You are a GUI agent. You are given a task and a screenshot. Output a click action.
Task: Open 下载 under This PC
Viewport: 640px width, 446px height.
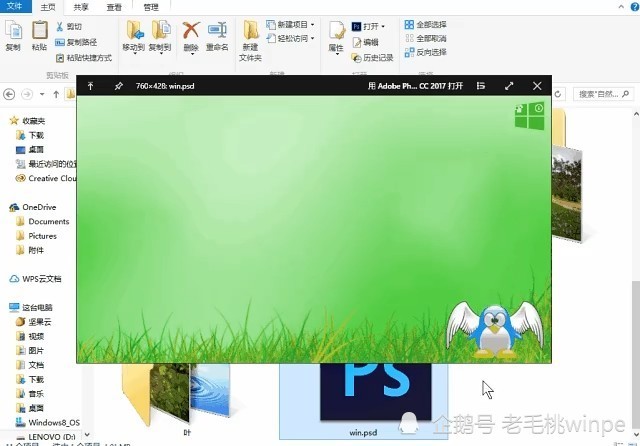click(x=30, y=379)
